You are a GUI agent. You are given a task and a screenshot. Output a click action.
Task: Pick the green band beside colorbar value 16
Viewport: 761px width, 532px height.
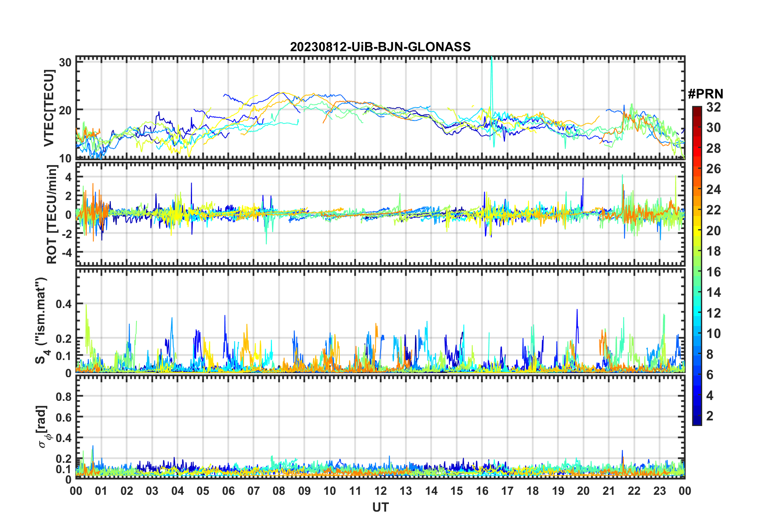697,272
